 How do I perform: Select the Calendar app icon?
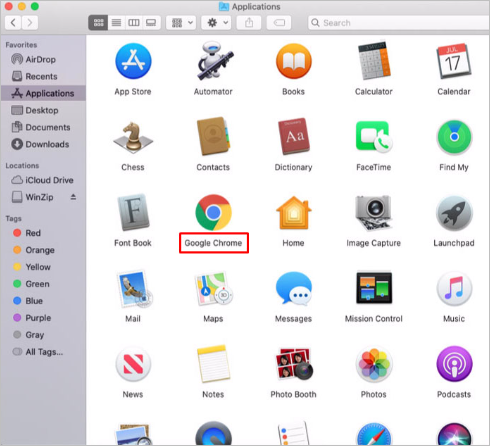tap(454, 61)
